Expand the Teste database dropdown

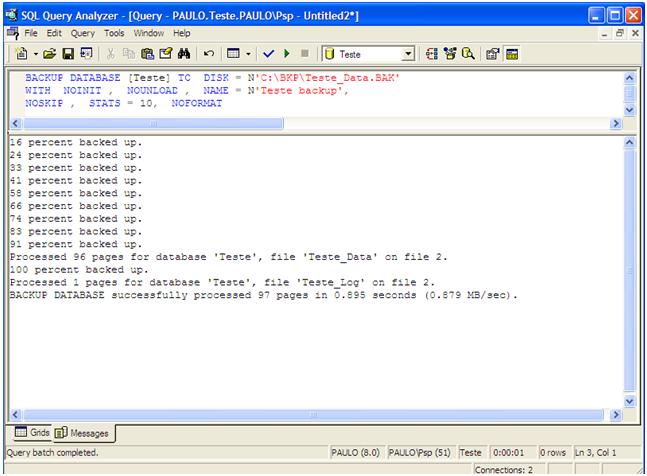click(x=408, y=54)
